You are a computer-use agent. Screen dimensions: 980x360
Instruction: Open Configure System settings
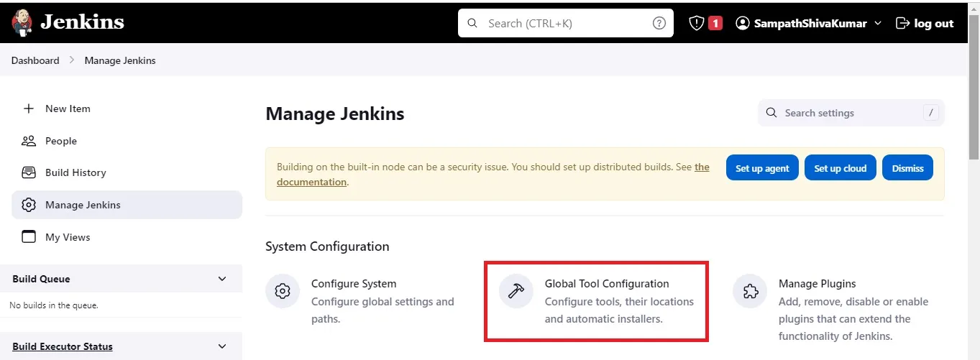click(354, 284)
